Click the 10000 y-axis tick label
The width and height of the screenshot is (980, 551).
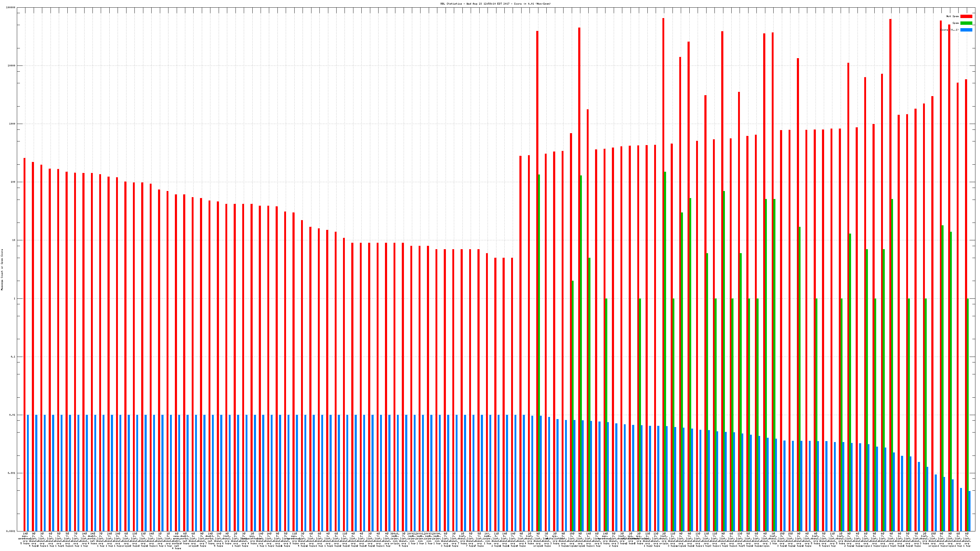pos(12,66)
